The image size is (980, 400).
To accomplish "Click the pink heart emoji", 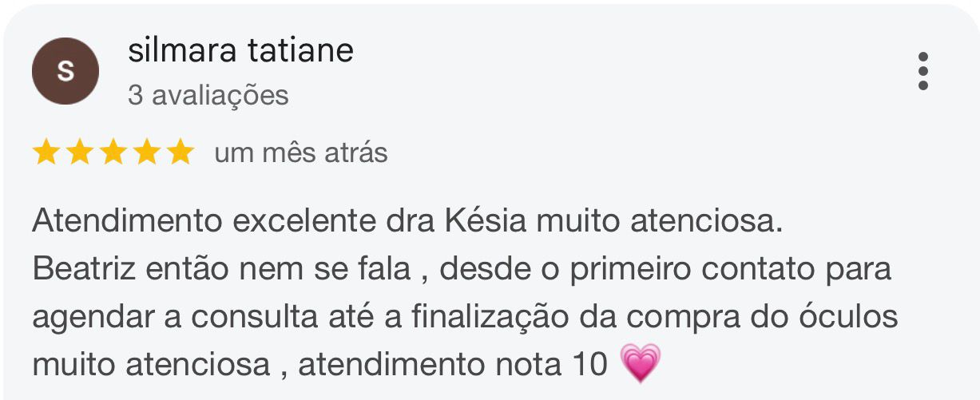I will click(641, 363).
